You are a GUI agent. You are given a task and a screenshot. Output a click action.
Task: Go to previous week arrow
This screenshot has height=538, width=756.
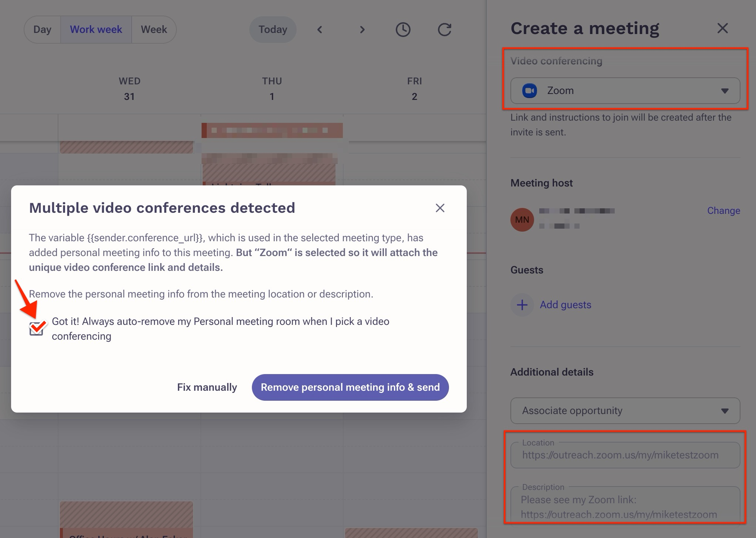pyautogui.click(x=320, y=30)
